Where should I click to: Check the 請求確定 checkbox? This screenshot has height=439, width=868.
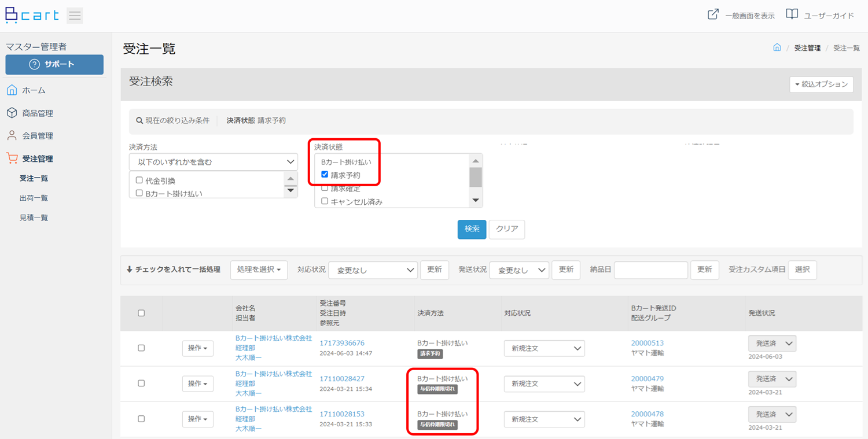[325, 189]
